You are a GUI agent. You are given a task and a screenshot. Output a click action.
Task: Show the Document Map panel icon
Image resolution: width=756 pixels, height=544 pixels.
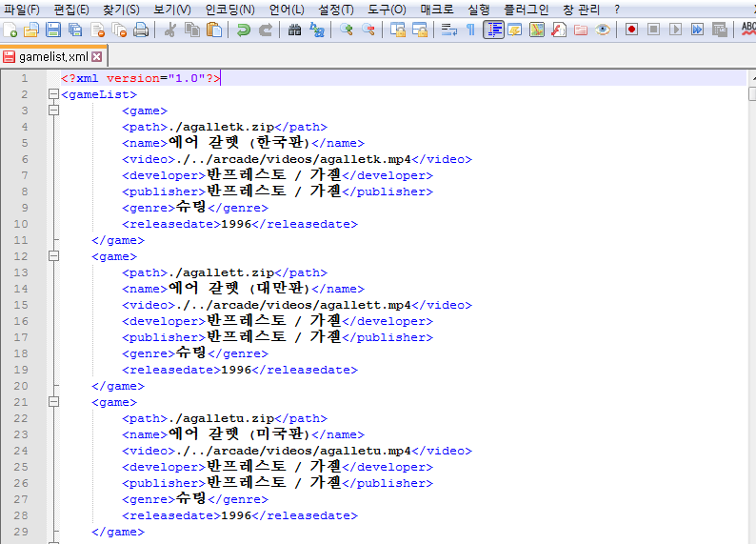[537, 30]
